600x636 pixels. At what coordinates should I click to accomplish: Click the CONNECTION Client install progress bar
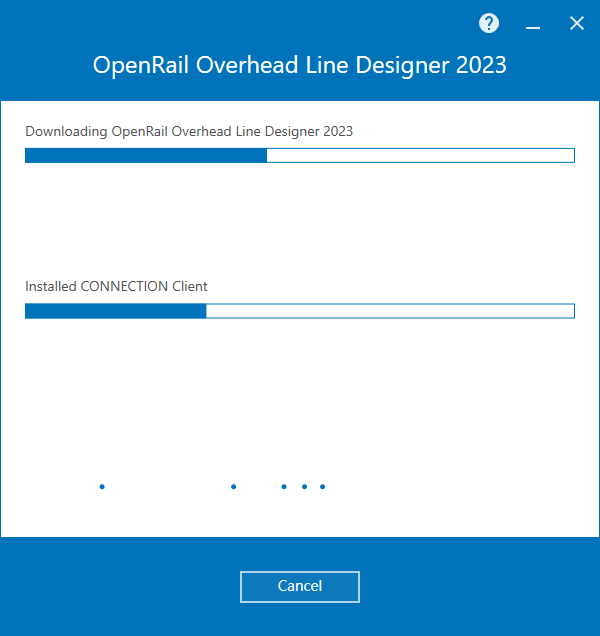pyautogui.click(x=300, y=311)
